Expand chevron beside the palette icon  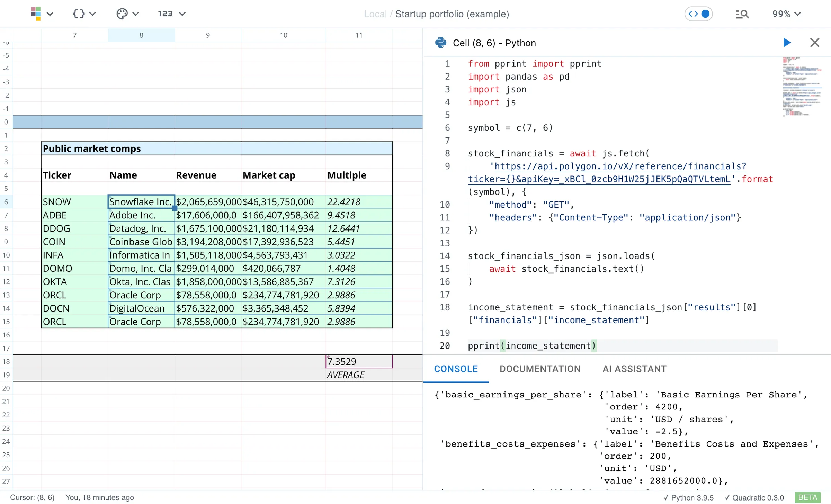pyautogui.click(x=136, y=14)
